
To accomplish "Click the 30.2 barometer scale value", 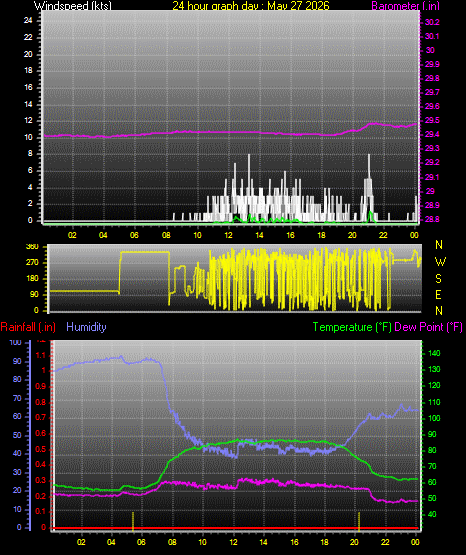I will (432, 22).
